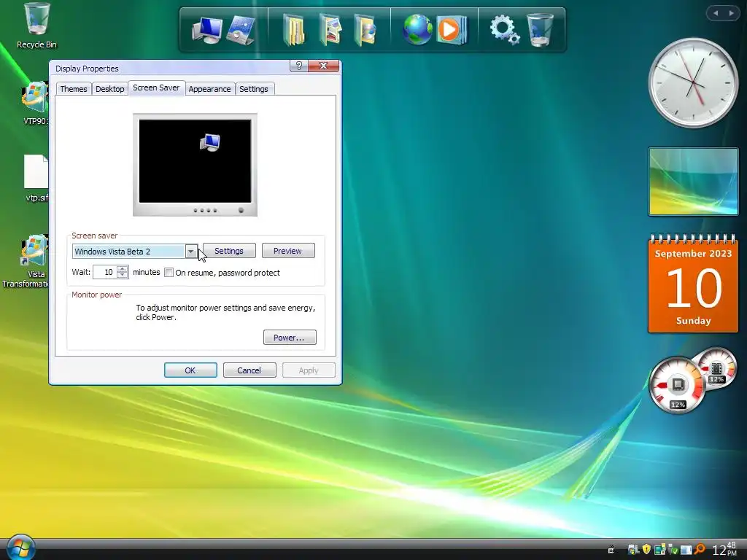Select the Recycle Bin desktop icon
The image size is (747, 560).
point(36,26)
